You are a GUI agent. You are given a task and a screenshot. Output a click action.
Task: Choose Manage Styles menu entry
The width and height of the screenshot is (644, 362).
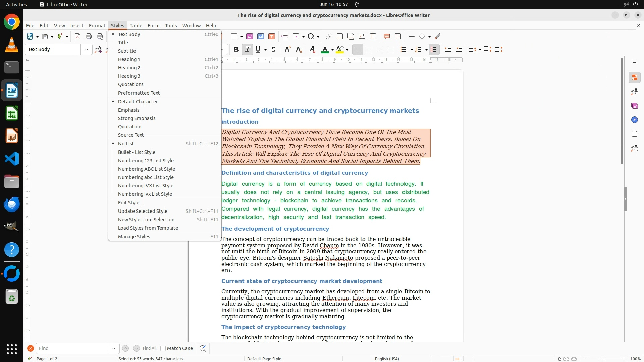pyautogui.click(x=134, y=237)
